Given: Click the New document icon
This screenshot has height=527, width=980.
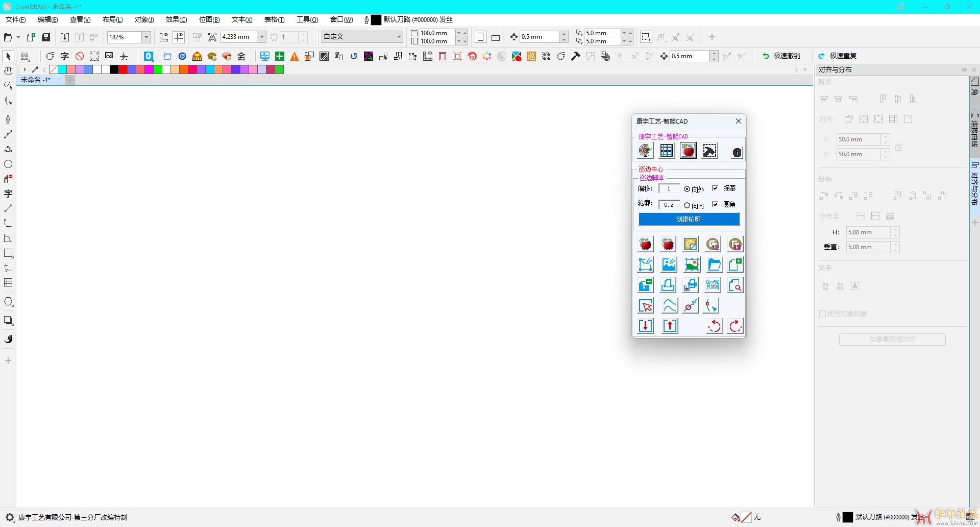Looking at the screenshot, I should coord(31,37).
